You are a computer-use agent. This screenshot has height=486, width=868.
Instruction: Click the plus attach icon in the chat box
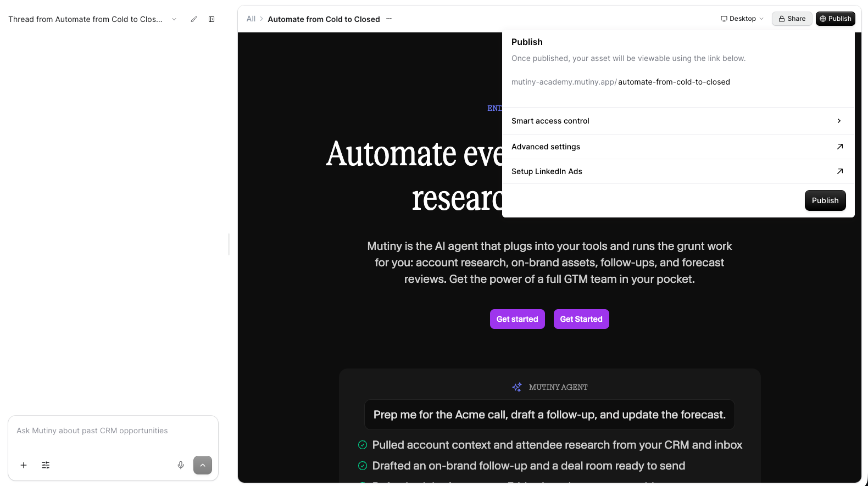(x=24, y=465)
